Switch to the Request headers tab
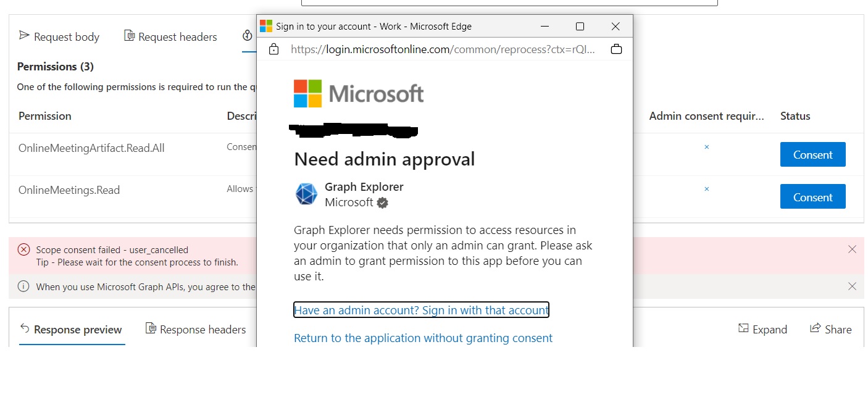This screenshot has width=868, height=397. click(x=170, y=36)
